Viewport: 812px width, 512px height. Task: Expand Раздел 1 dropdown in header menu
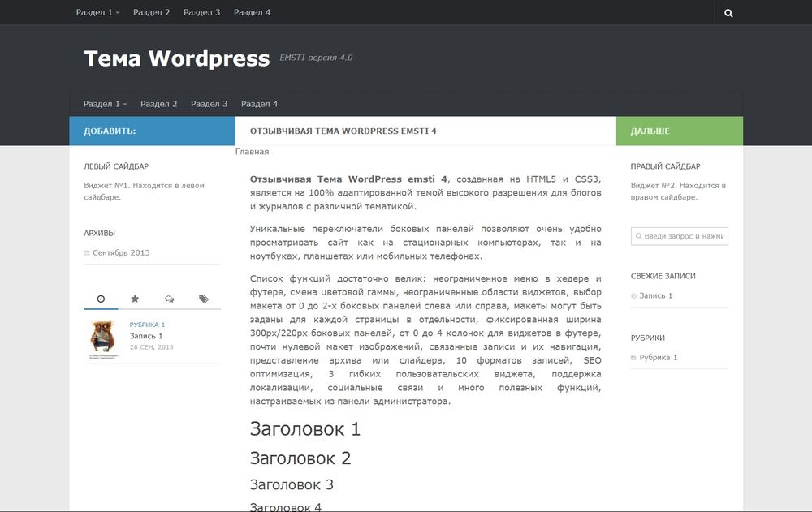tap(105, 104)
